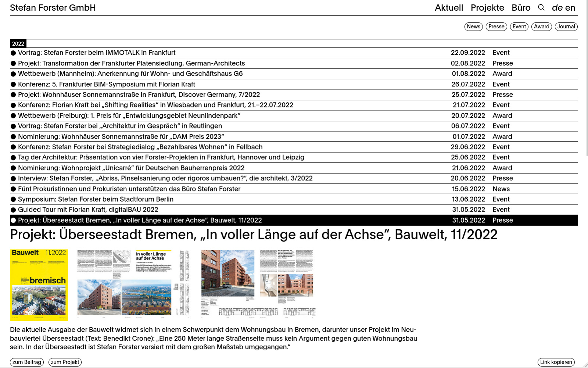Click the Stefan Forster GmbH logo
This screenshot has height=368, width=588.
(x=53, y=8)
